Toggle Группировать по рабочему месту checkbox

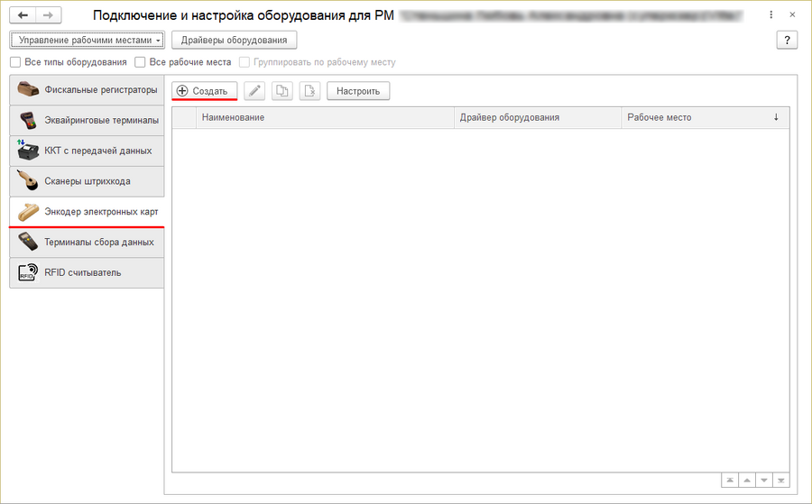click(x=245, y=62)
